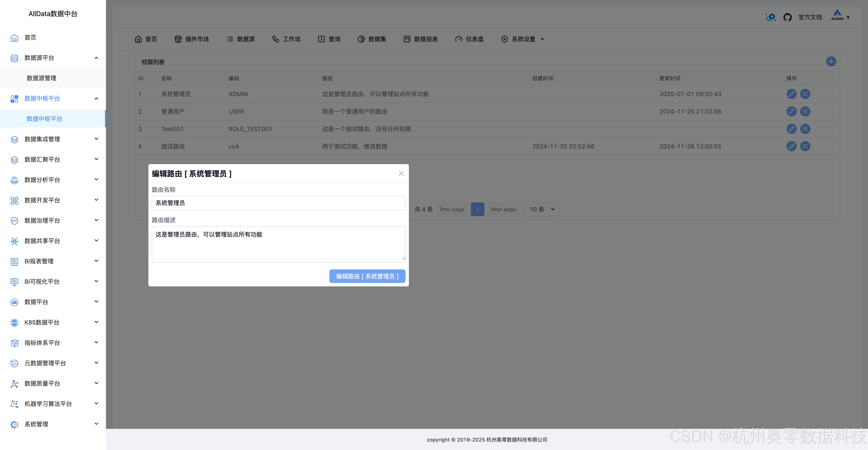Collapse the 数据中枢平台 sidebar group
The width and height of the screenshot is (868, 450).
coord(96,99)
